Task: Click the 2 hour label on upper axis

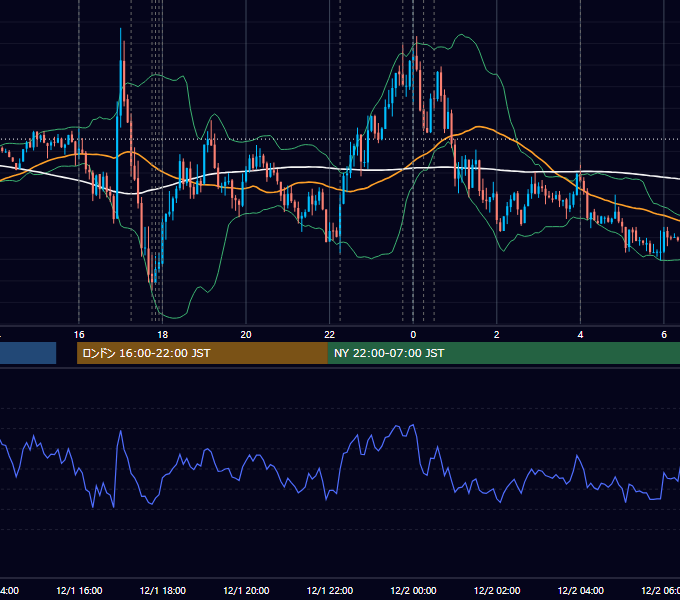Action: coord(497,335)
